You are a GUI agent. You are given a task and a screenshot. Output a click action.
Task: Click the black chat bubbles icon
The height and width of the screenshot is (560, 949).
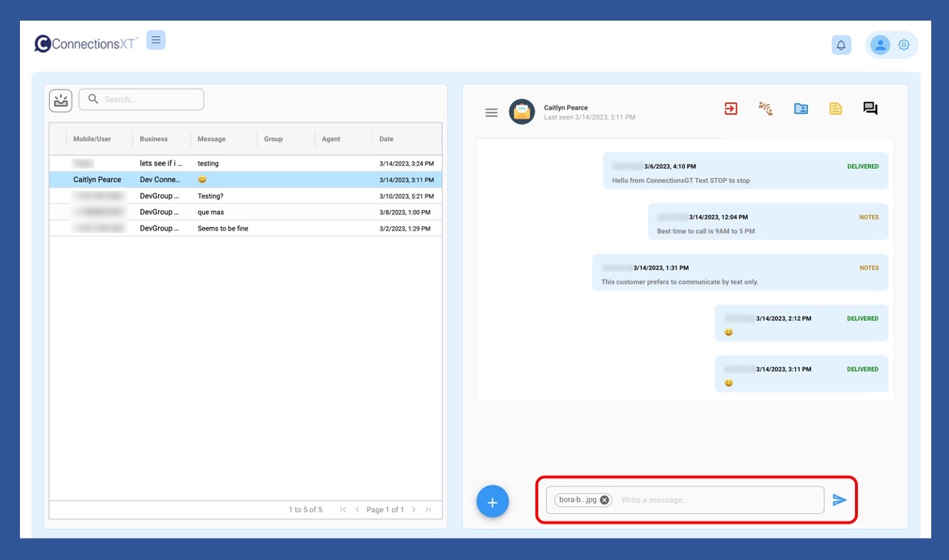tap(870, 109)
